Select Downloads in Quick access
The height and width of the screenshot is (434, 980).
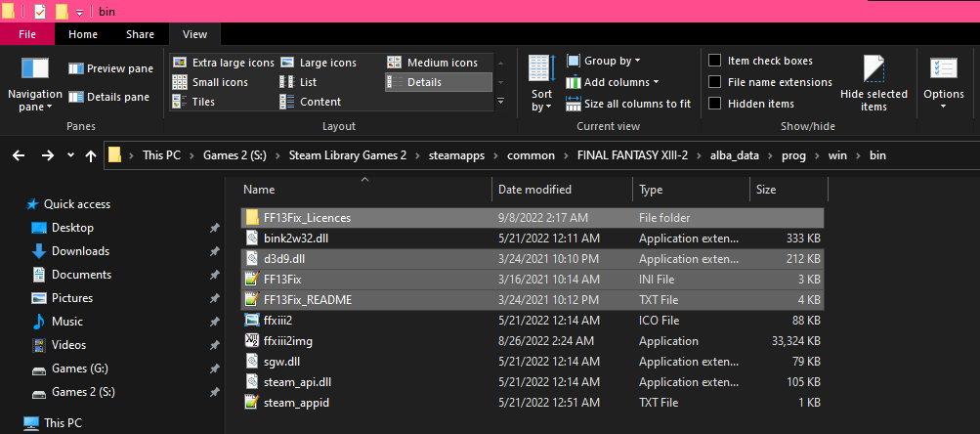(x=80, y=251)
